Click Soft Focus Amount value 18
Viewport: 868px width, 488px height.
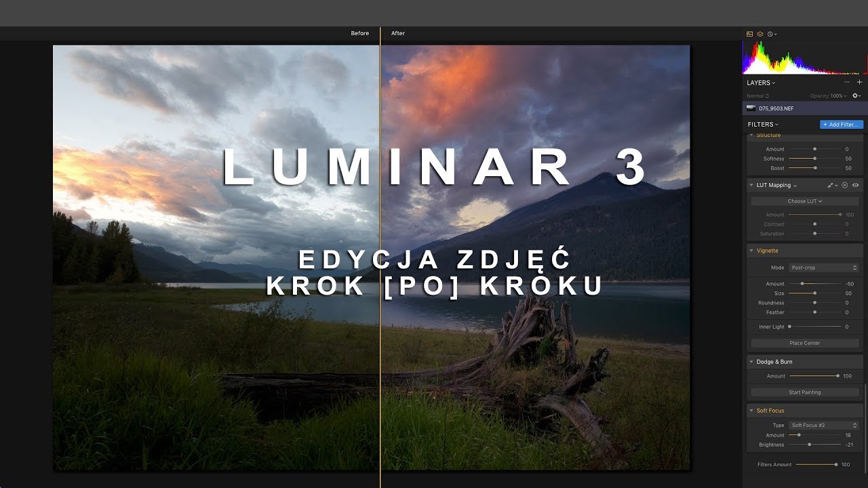point(848,435)
